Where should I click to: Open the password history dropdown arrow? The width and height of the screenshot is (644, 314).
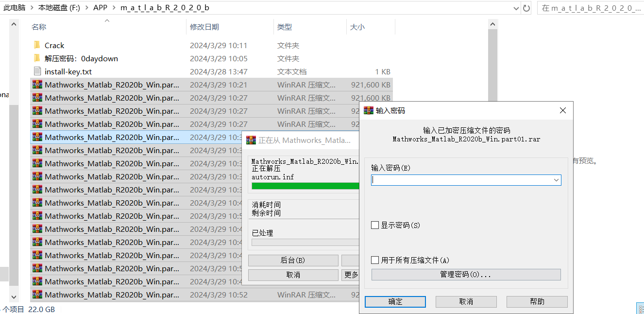555,180
